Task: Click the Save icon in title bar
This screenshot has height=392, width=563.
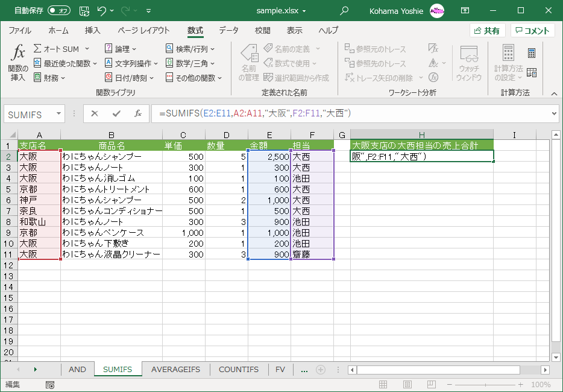Action: tap(84, 11)
